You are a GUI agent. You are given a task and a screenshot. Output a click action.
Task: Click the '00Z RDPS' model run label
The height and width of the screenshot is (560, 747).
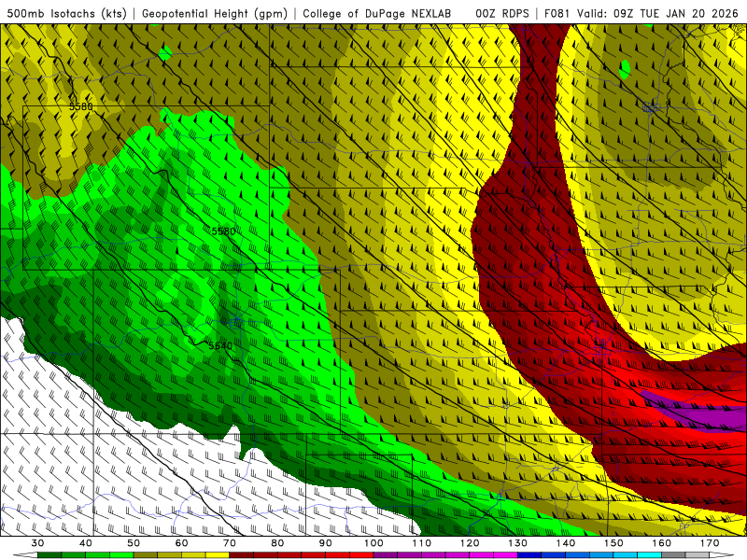[502, 13]
